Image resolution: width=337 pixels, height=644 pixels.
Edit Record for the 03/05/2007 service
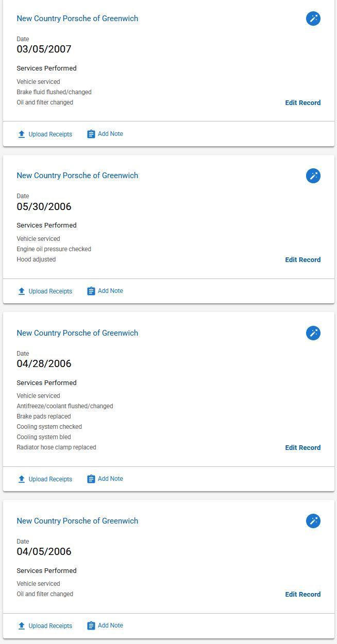(x=302, y=103)
